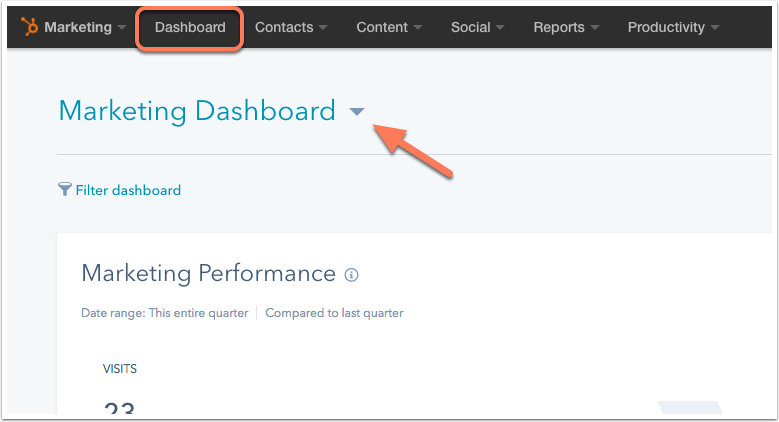The height and width of the screenshot is (422, 779).
Task: Click the HubSpot sprocket logo
Action: pyautogui.click(x=29, y=28)
